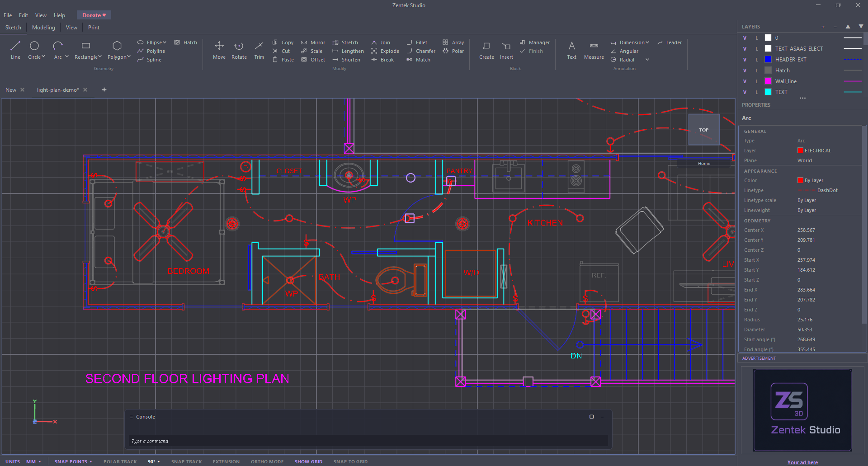Use the Trim tool
This screenshot has width=868, height=466.
[x=259, y=50]
